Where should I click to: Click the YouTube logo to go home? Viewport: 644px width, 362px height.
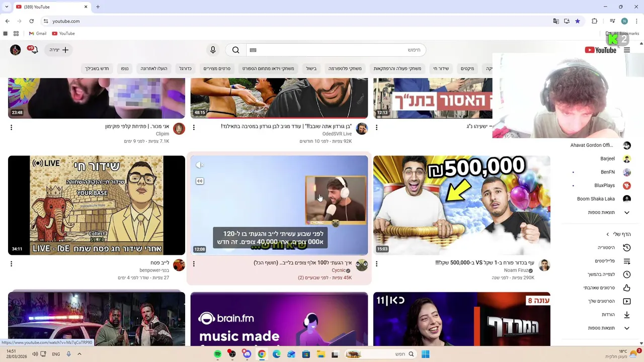point(601,50)
